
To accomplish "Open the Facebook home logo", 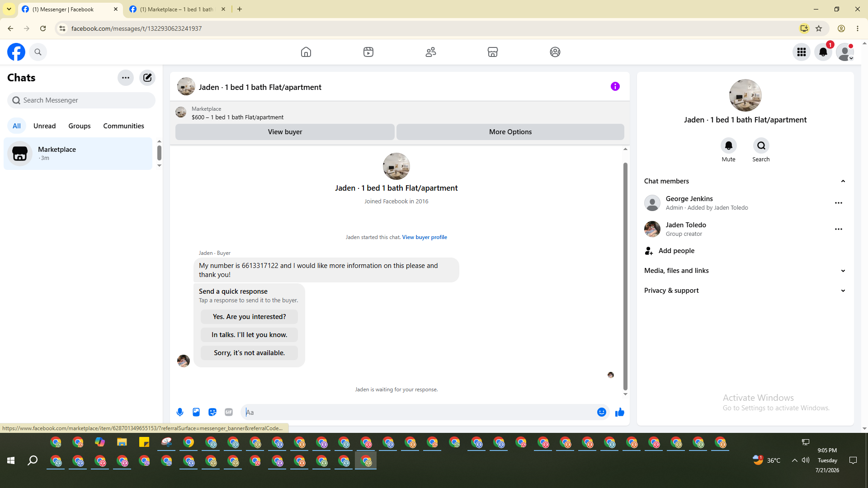I will [16, 52].
